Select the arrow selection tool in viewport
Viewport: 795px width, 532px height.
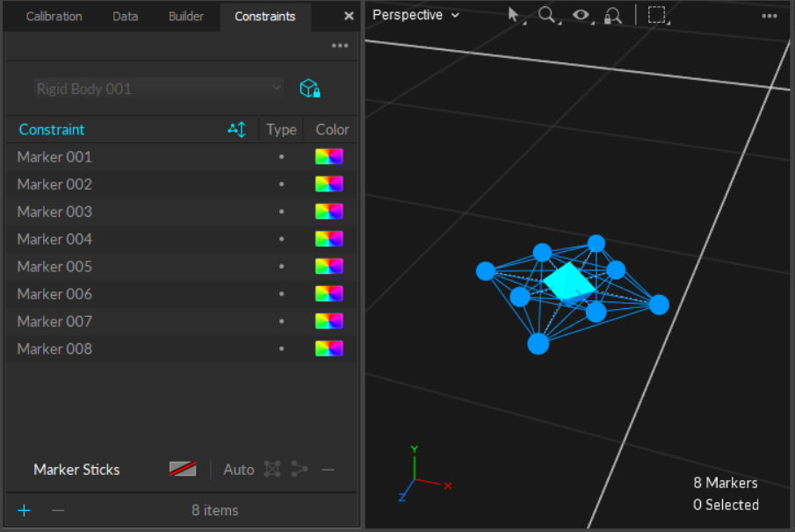click(x=515, y=15)
